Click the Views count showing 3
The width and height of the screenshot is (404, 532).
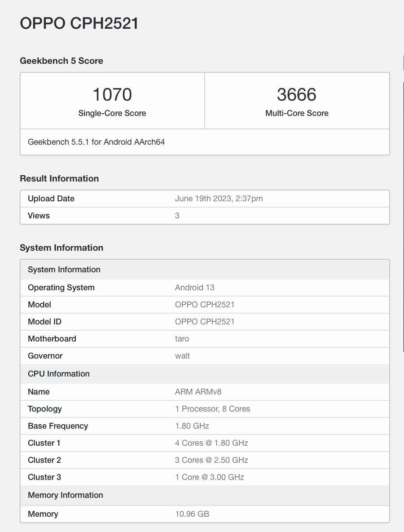point(177,216)
